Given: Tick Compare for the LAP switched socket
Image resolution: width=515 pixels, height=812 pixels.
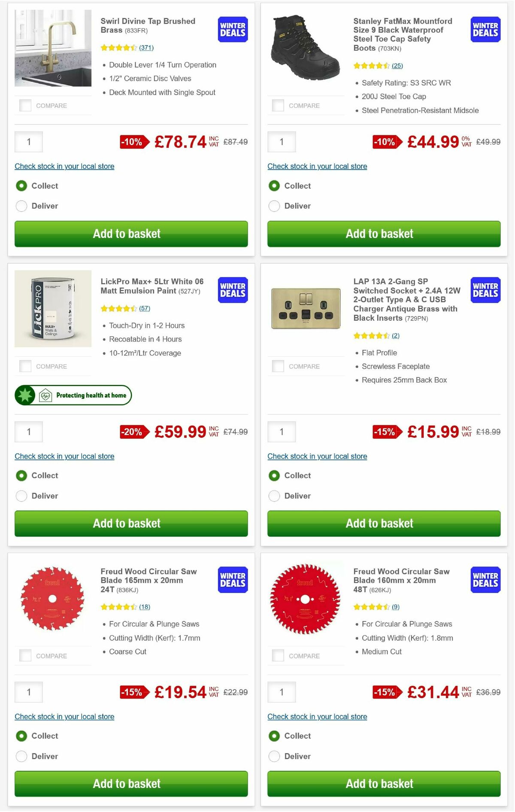Looking at the screenshot, I should coord(278,366).
